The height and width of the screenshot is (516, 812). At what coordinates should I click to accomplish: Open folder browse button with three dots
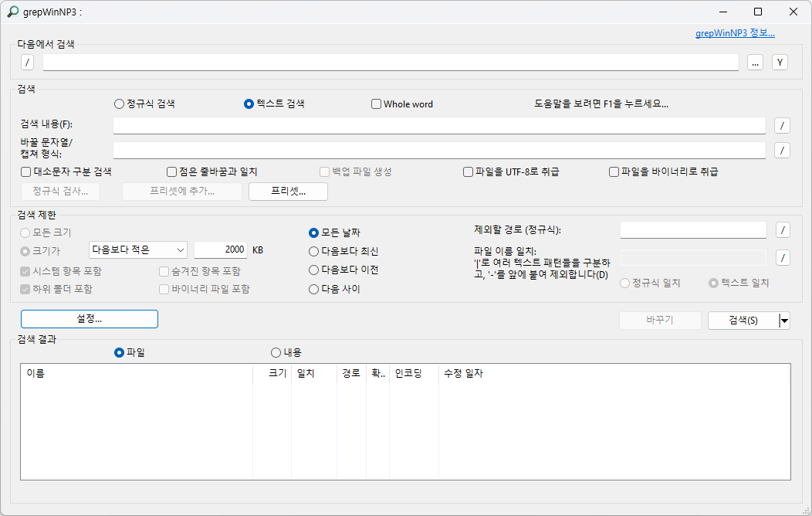pos(755,62)
